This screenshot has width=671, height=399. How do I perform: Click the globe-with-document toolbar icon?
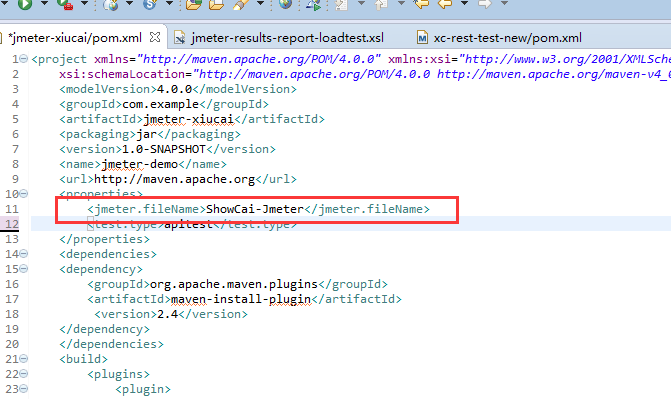click(111, 4)
